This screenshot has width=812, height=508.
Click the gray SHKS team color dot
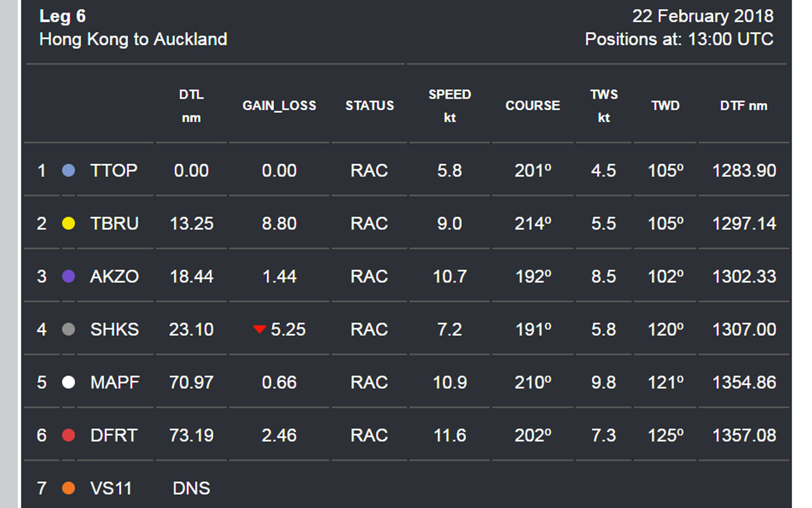(x=69, y=329)
